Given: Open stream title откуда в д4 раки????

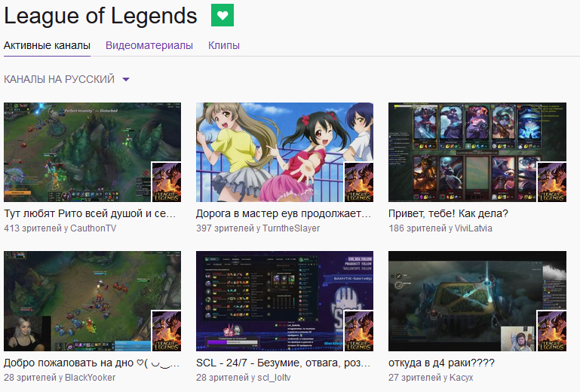Looking at the screenshot, I should coord(441,363).
